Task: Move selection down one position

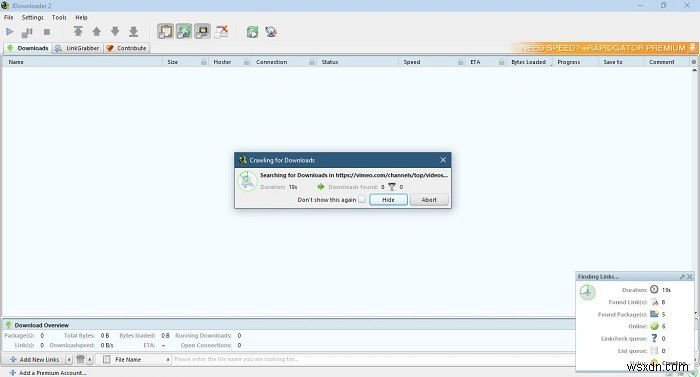Action: tap(115, 31)
